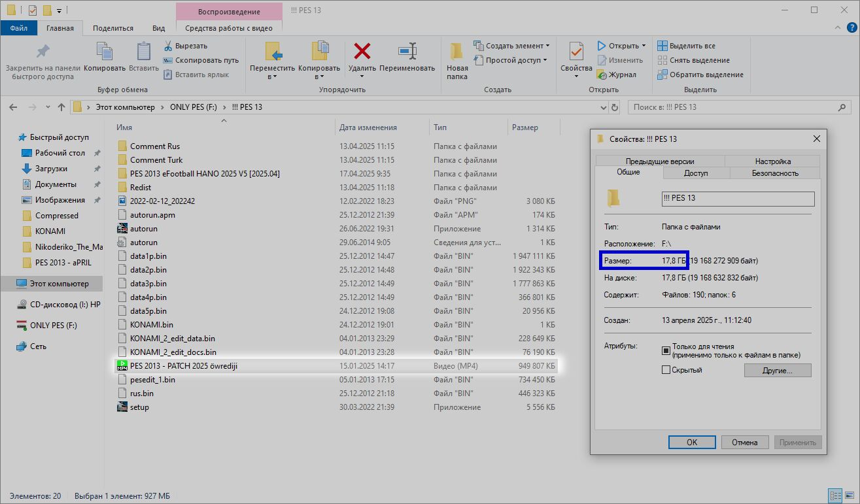Click the folder name field in properties
Screen dimensions: 860x504
pyautogui.click(x=738, y=199)
